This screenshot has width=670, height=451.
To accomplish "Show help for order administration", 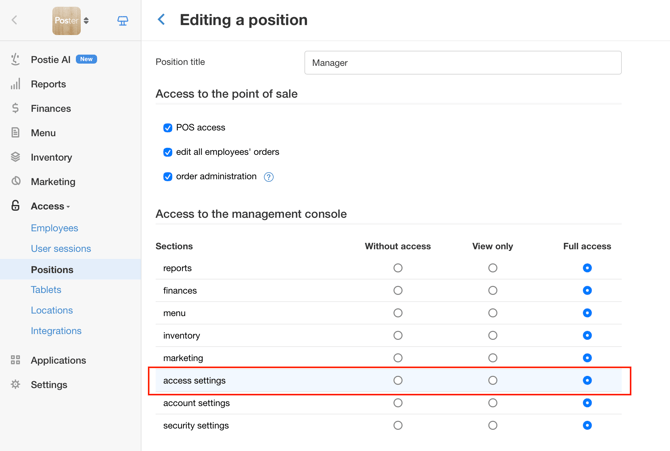I will (268, 177).
